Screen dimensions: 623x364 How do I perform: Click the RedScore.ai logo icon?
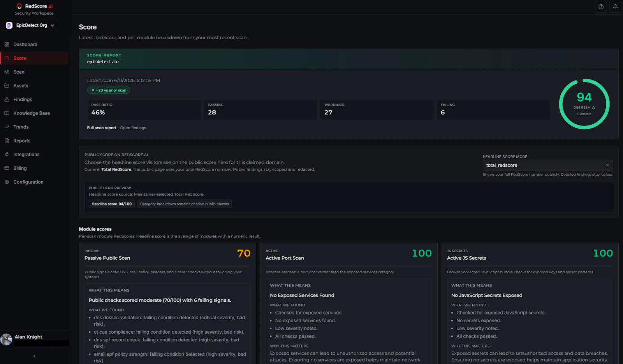point(19,6)
